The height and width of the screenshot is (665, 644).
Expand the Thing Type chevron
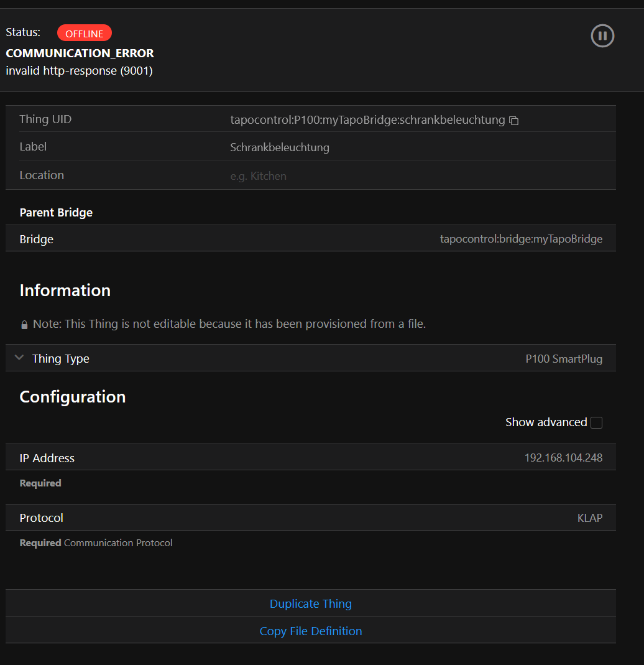(19, 358)
